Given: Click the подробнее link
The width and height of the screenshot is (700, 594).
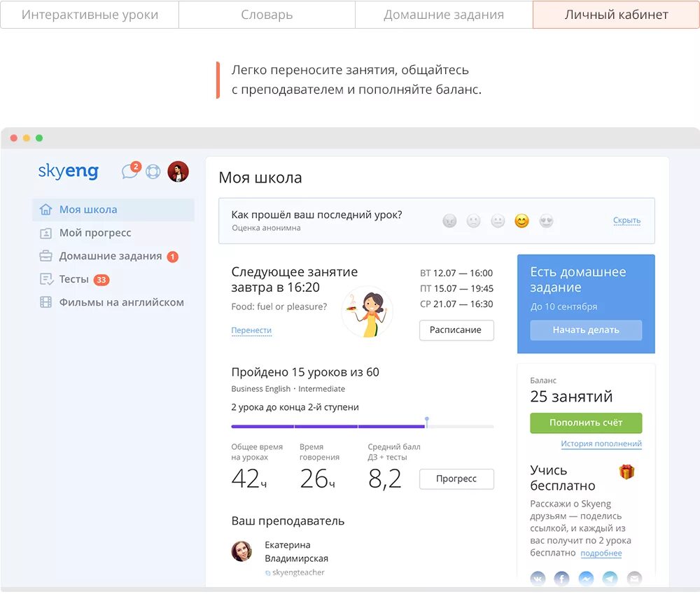Looking at the screenshot, I should click(x=601, y=553).
